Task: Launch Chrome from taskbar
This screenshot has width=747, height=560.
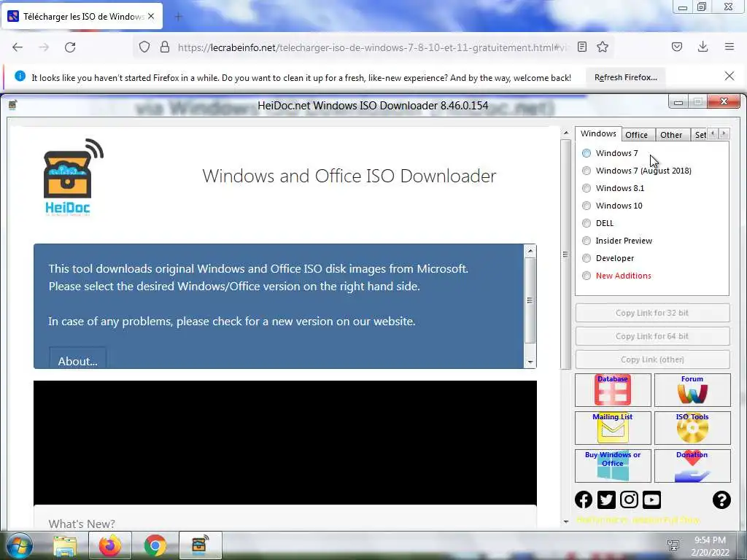Action: click(155, 545)
